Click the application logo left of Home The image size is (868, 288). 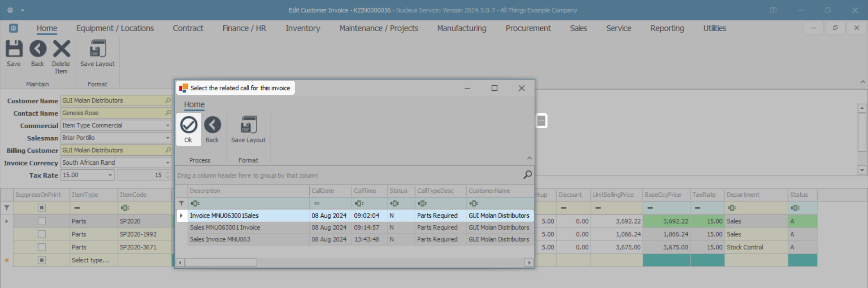coord(14,28)
